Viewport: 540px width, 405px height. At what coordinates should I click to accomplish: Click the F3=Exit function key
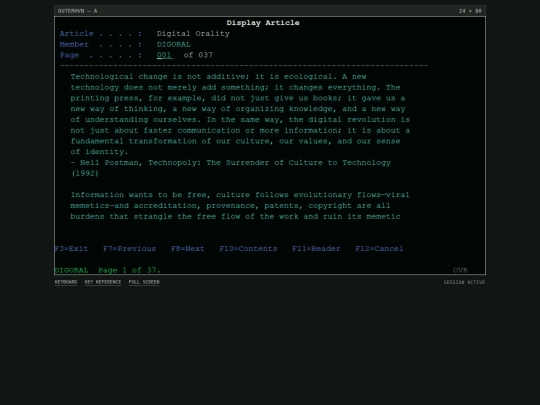pos(71,249)
